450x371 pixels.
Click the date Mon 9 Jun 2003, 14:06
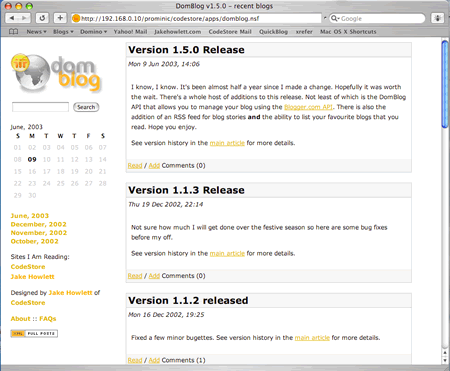coord(164,64)
